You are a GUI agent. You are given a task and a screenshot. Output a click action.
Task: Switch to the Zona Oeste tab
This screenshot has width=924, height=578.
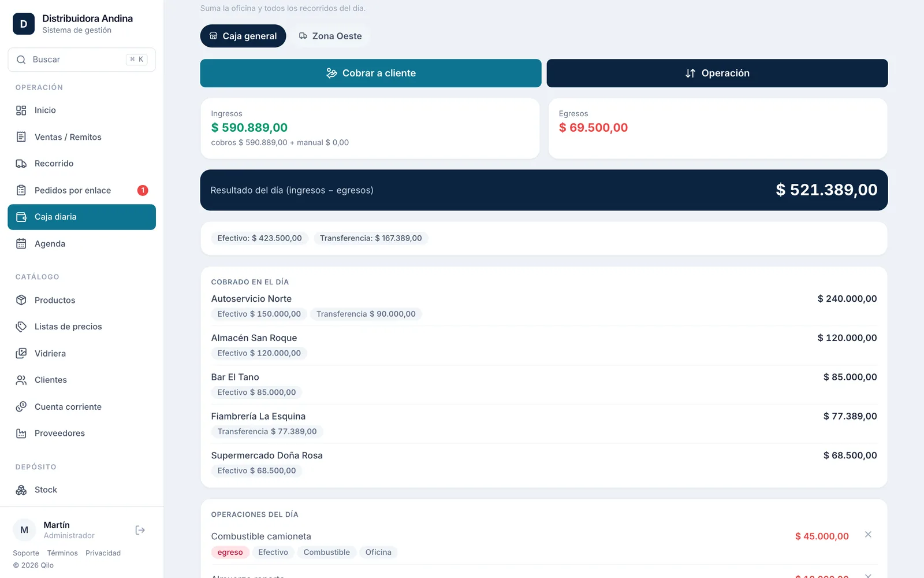click(x=330, y=36)
